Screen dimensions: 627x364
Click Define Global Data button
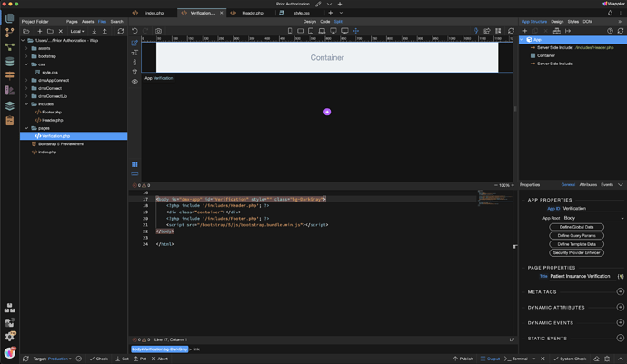[x=576, y=227]
